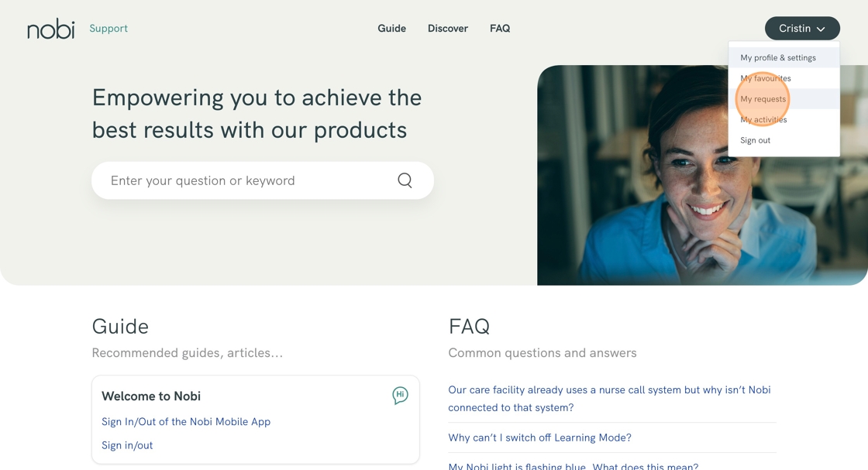868x470 pixels.
Task: Focus the question or keyword search field
Action: (x=263, y=180)
